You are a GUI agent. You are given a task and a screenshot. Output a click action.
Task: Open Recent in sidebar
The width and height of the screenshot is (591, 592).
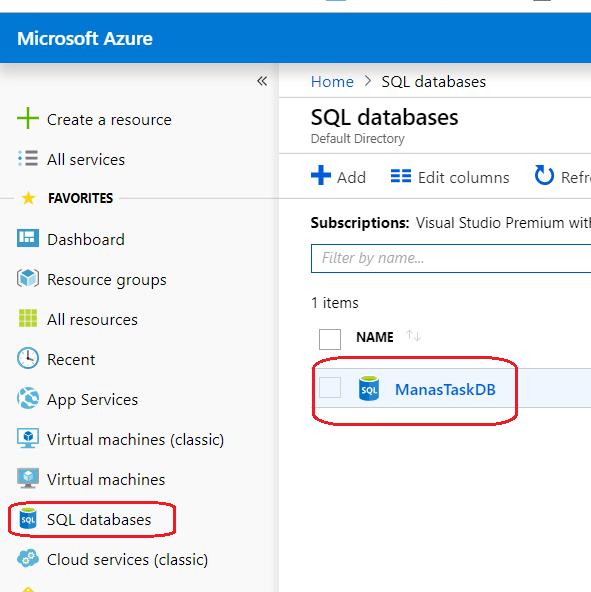point(71,360)
